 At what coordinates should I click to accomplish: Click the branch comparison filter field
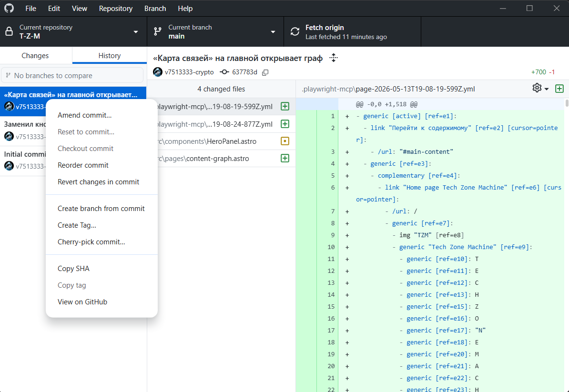pyautogui.click(x=72, y=75)
